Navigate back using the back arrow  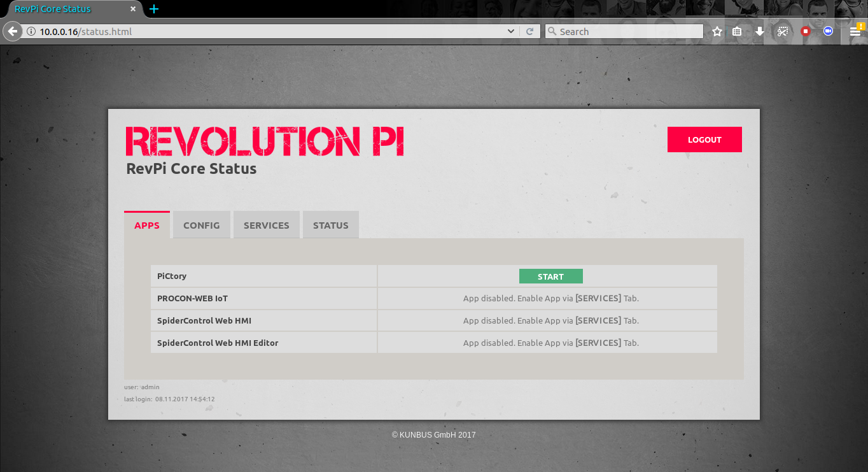tap(11, 30)
